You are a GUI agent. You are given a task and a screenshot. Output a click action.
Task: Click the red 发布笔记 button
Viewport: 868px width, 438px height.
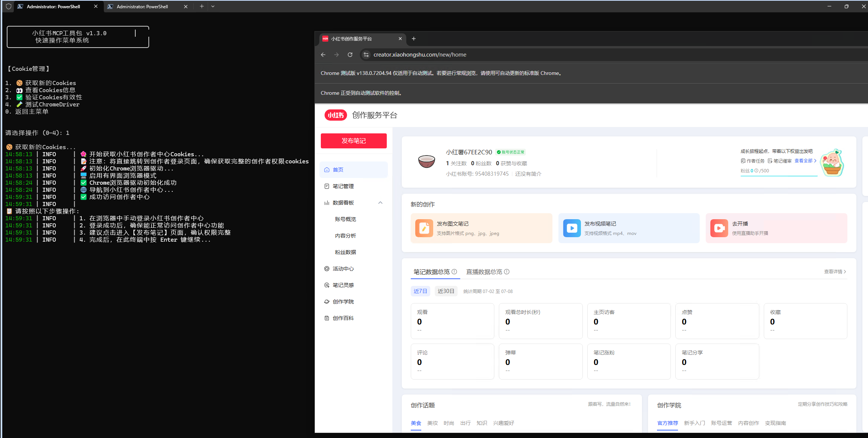pos(353,141)
